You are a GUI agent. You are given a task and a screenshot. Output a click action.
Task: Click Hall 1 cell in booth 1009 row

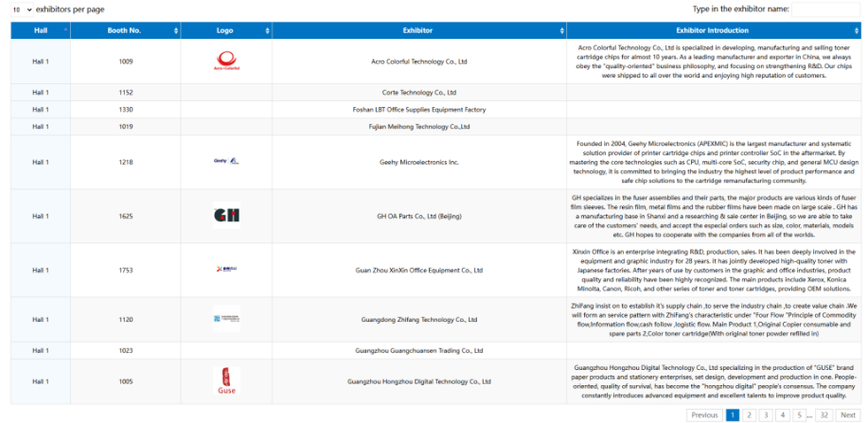coord(41,62)
